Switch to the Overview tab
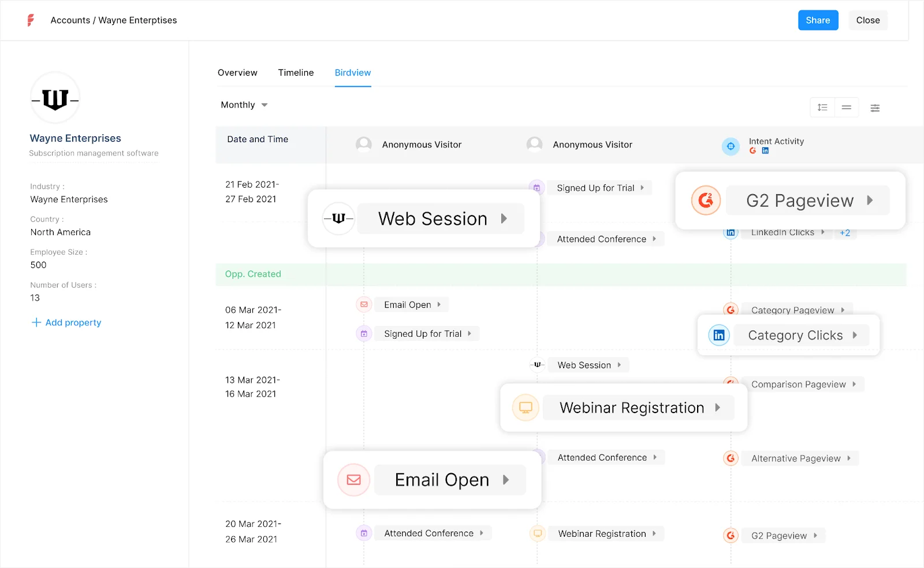 click(237, 73)
